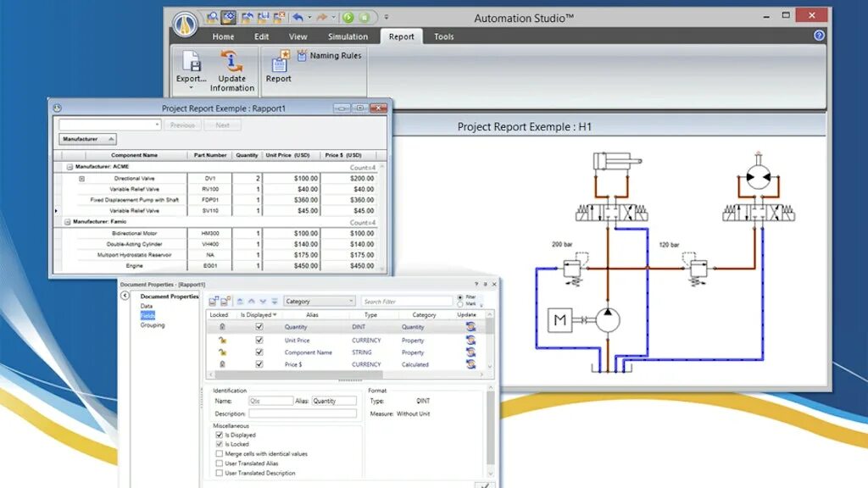868x488 pixels.
Task: Open the search combo box in Rapport1 window
Action: (x=109, y=125)
